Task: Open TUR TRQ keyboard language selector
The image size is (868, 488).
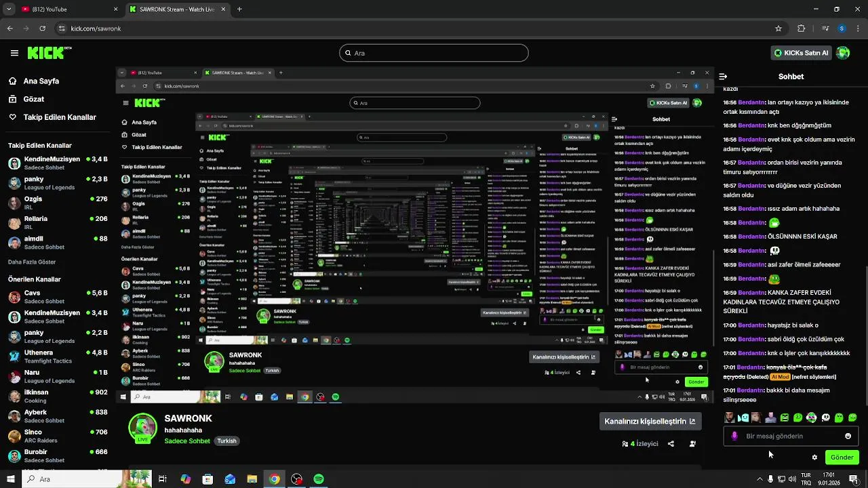Action: pos(806,479)
